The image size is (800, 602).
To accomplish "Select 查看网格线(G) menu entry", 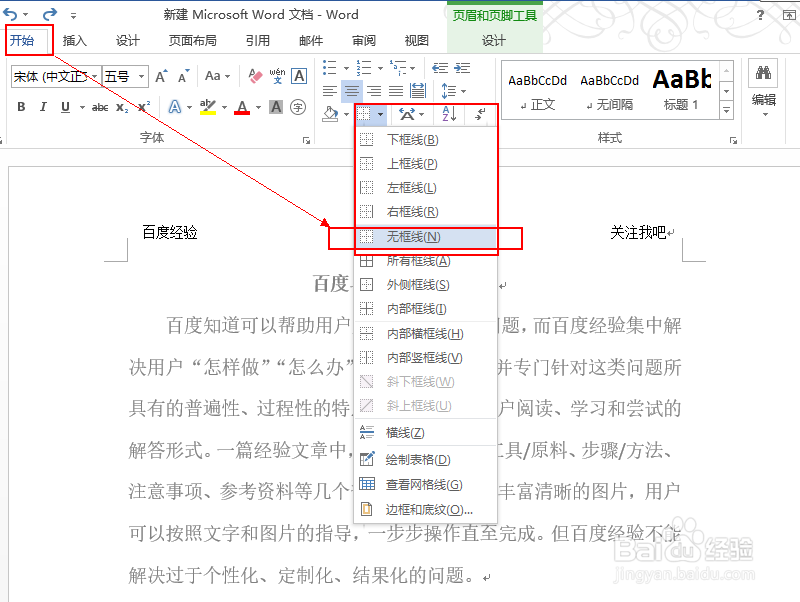I will 426,484.
